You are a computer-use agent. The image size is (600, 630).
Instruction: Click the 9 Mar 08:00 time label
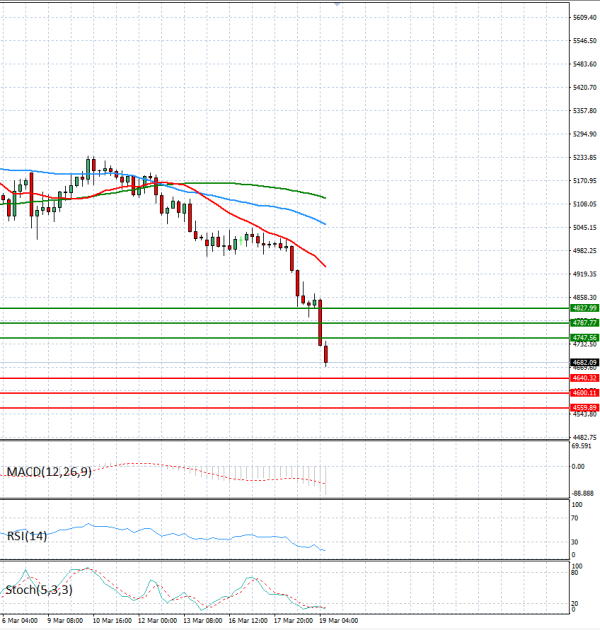63,619
